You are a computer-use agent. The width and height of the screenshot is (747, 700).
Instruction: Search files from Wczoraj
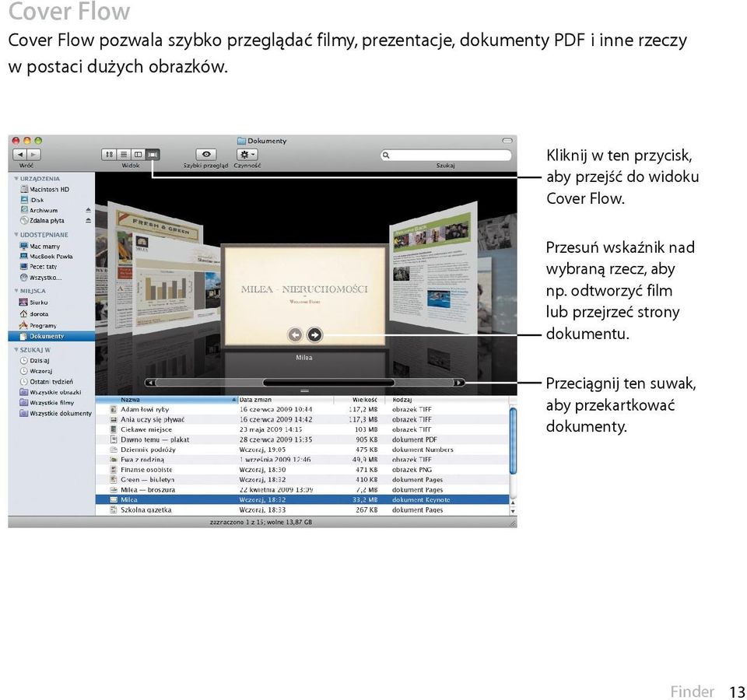click(37, 371)
